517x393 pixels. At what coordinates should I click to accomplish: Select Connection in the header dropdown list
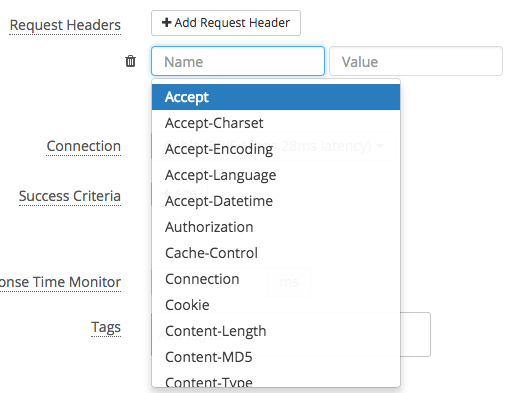tap(276, 279)
